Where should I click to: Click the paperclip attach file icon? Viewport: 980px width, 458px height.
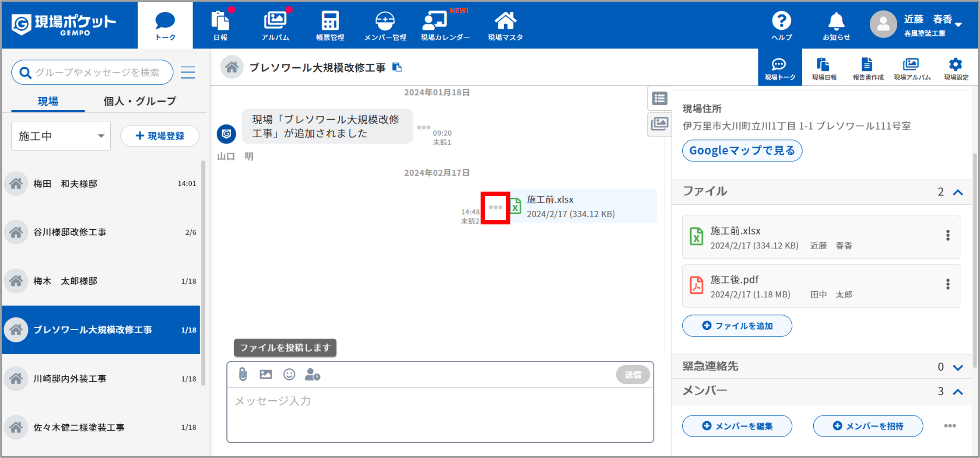(x=243, y=374)
